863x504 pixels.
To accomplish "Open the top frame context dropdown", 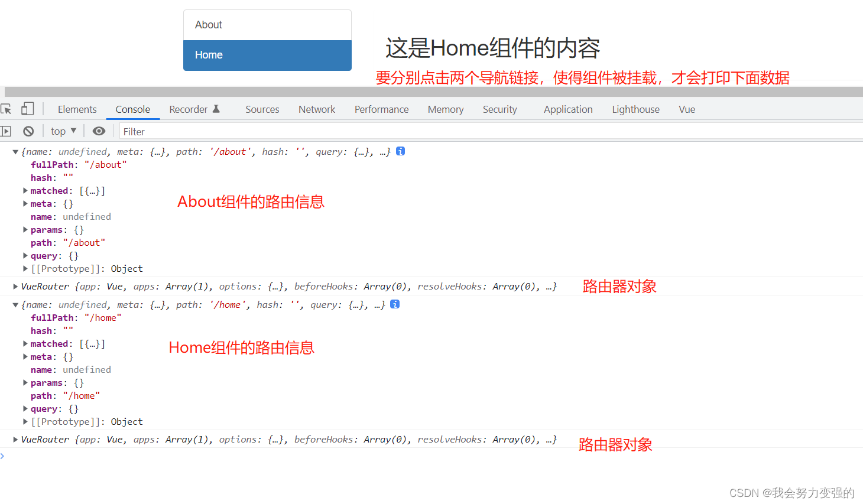I will tap(62, 131).
